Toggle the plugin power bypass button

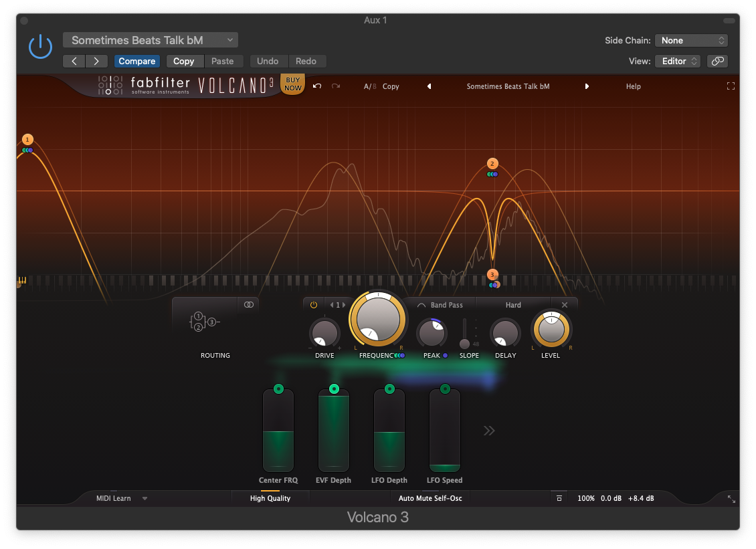(40, 46)
